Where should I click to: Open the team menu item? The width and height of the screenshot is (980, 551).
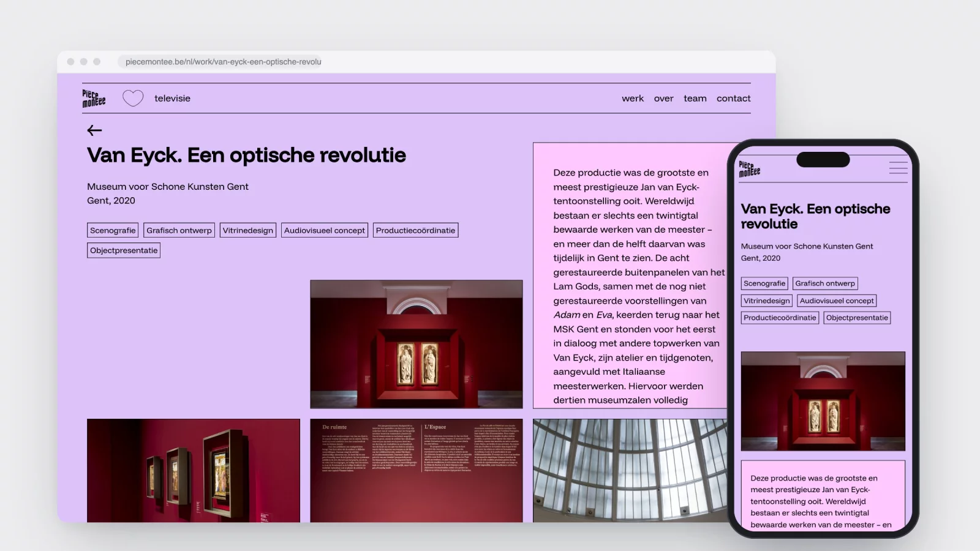click(695, 98)
